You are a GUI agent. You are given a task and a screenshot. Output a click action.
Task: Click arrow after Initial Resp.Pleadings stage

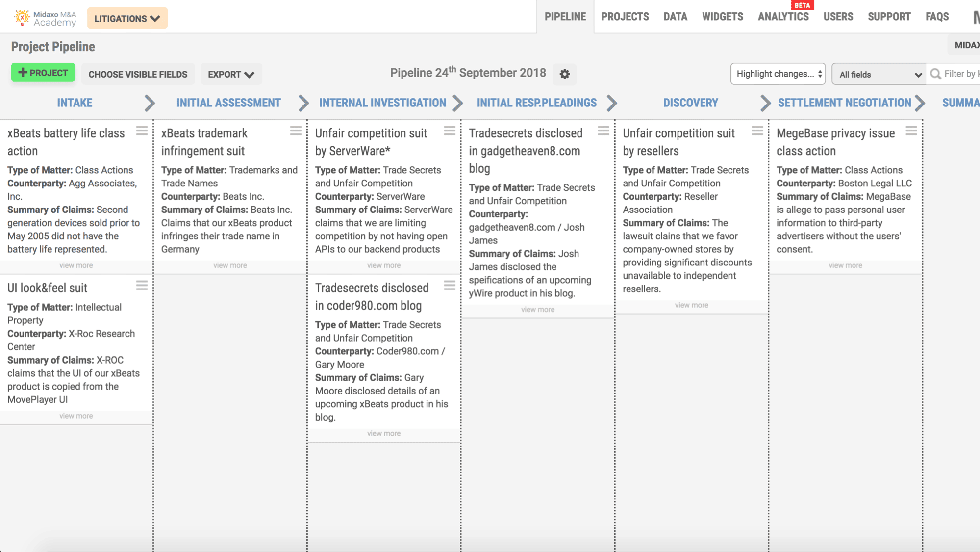point(611,103)
